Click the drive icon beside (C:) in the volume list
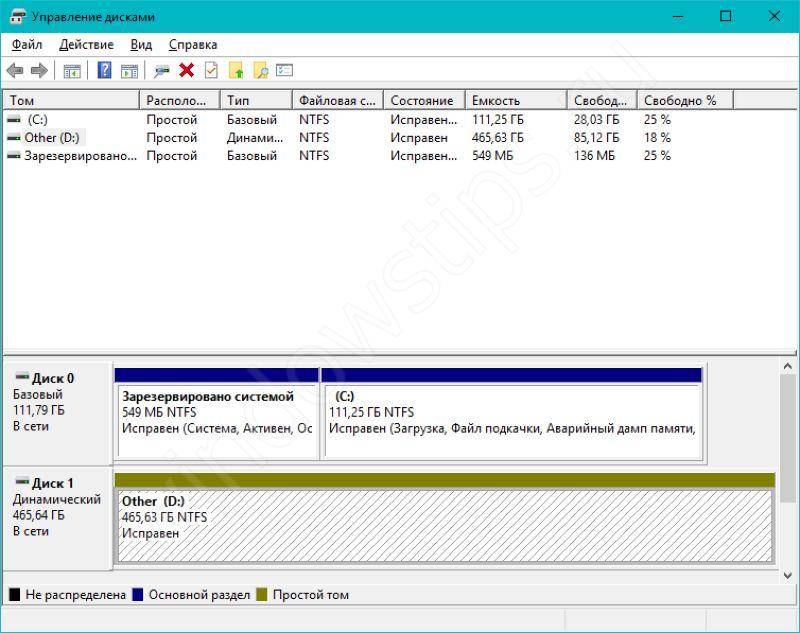The height and width of the screenshot is (633, 800). tap(14, 119)
